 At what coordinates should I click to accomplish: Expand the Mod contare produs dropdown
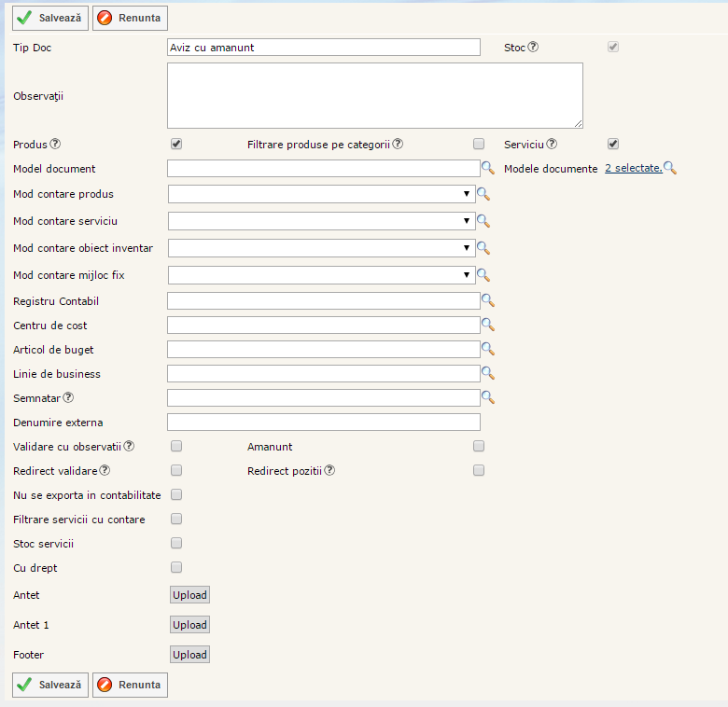(x=321, y=194)
